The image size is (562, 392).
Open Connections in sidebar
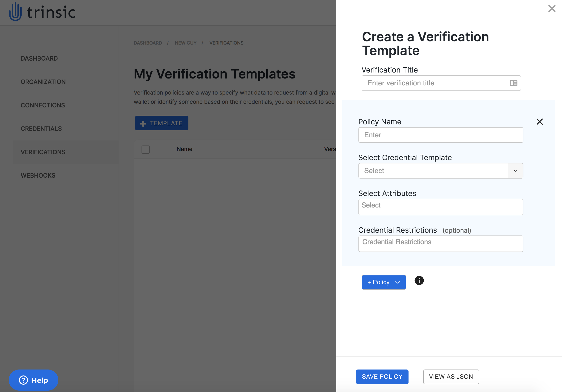pos(43,105)
